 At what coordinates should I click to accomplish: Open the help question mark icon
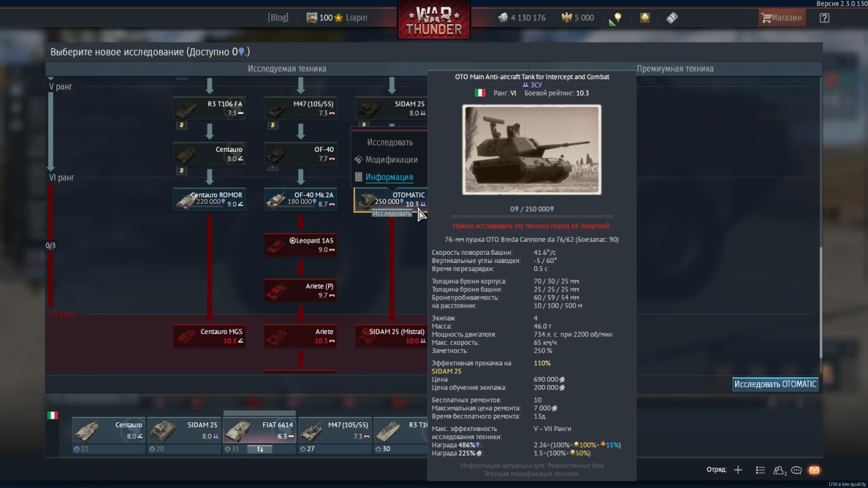tap(825, 18)
